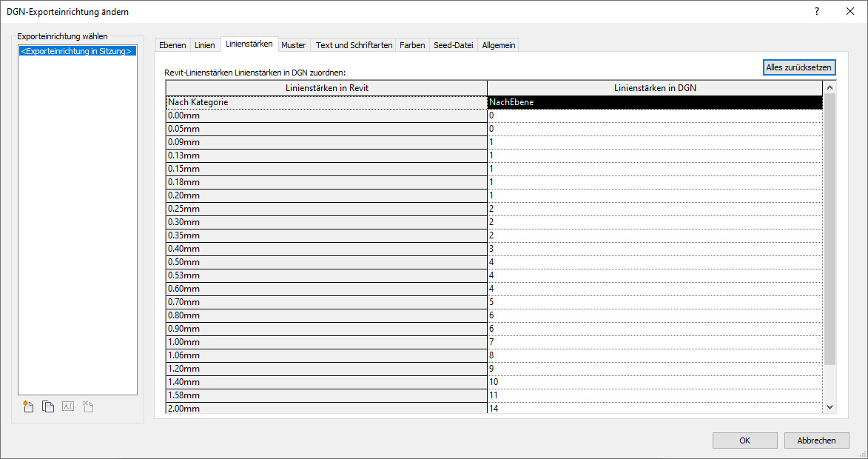Switch to the Ebenen tab

tap(172, 45)
